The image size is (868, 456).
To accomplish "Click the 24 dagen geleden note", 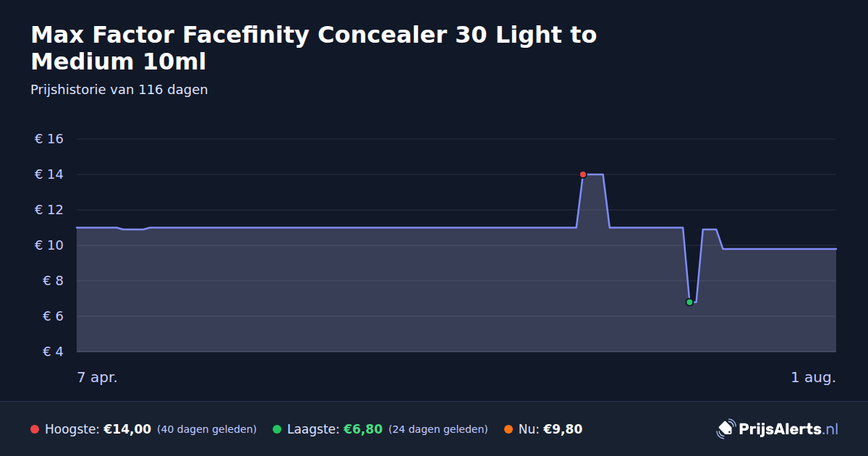I will [x=438, y=429].
